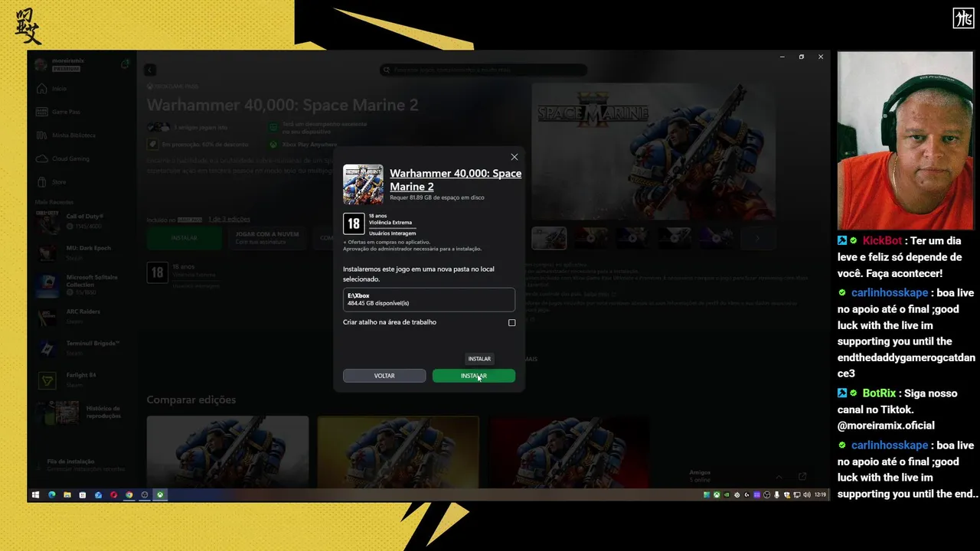Click the promotion tag icon
This screenshot has height=551, width=980.
point(153,144)
